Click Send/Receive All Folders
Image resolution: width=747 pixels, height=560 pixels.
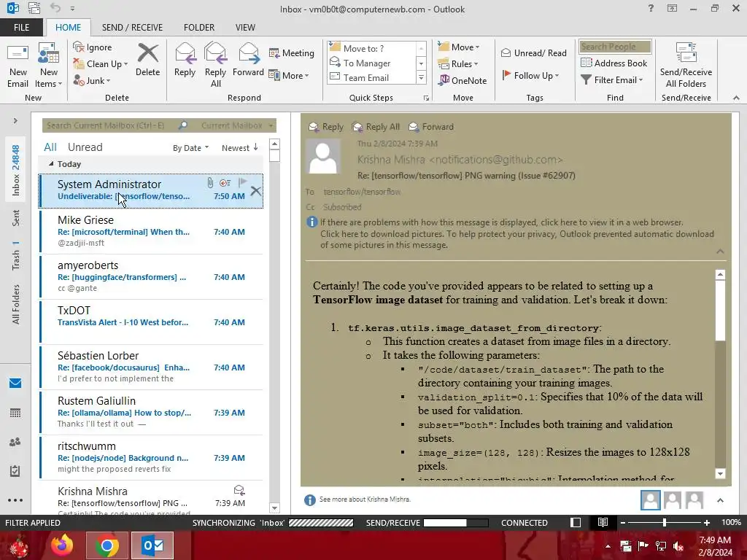pyautogui.click(x=686, y=66)
